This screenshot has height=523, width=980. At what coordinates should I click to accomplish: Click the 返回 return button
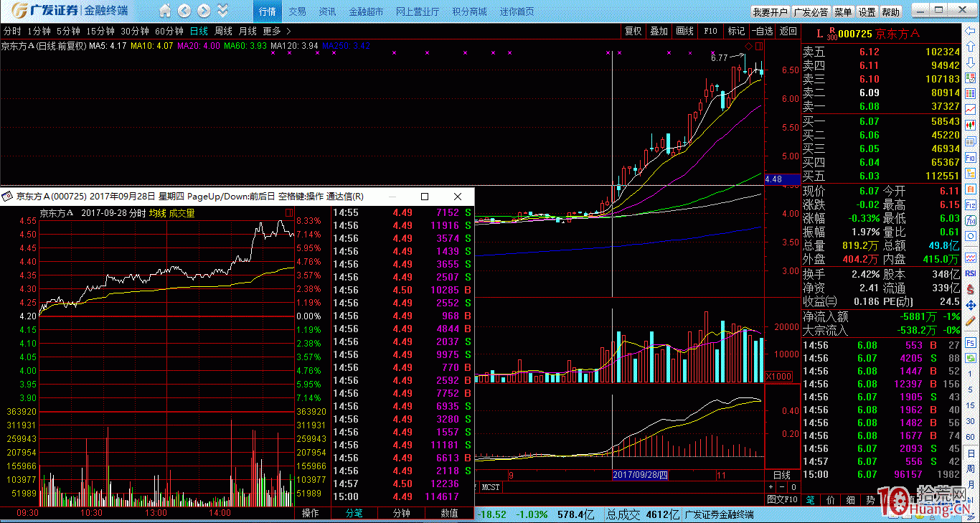[788, 31]
